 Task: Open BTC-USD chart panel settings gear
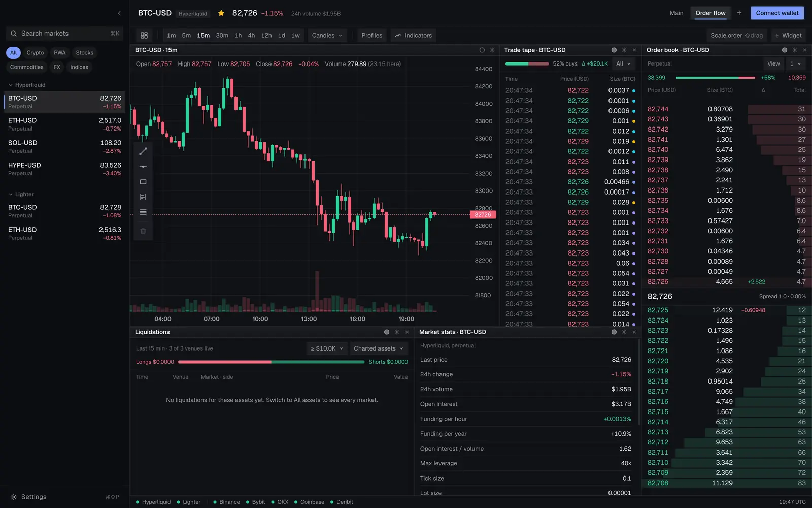click(x=492, y=50)
